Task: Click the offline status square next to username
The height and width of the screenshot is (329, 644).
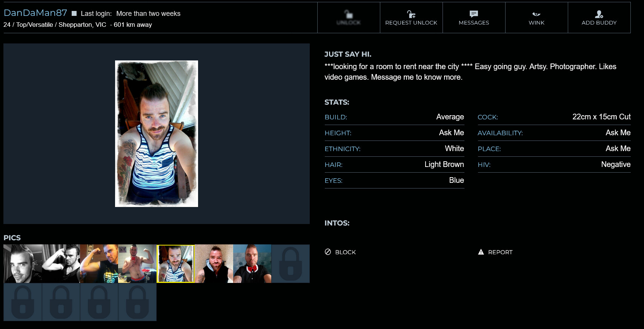Action: click(74, 14)
